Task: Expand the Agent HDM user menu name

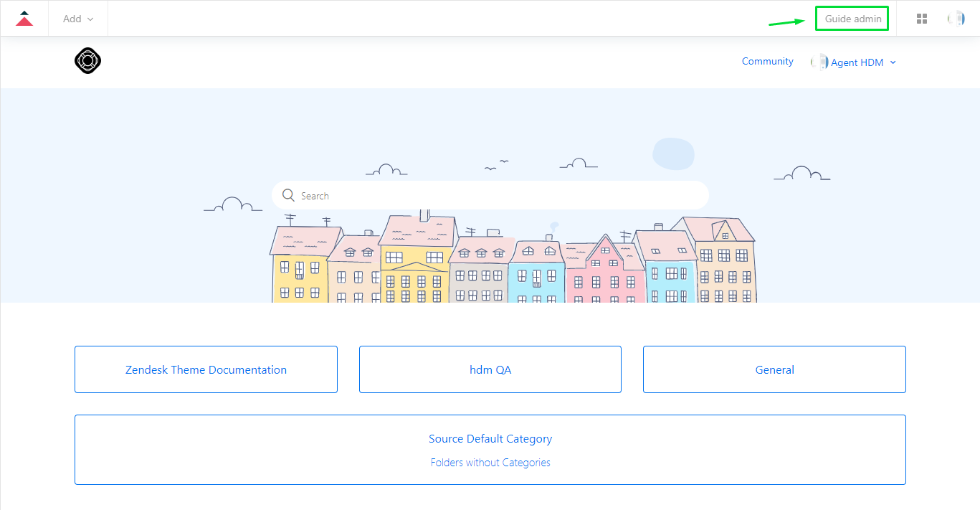Action: (857, 62)
